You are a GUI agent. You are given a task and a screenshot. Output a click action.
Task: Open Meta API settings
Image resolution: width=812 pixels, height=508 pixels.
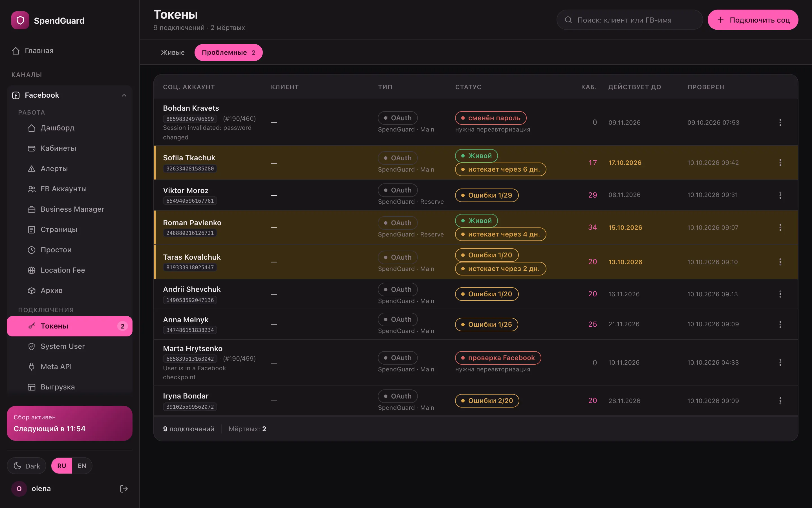[69, 367]
